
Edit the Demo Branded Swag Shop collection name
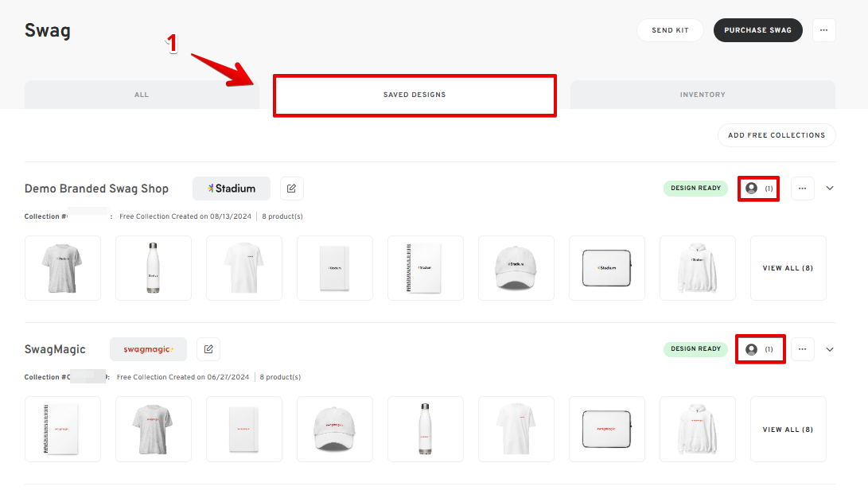tap(292, 189)
